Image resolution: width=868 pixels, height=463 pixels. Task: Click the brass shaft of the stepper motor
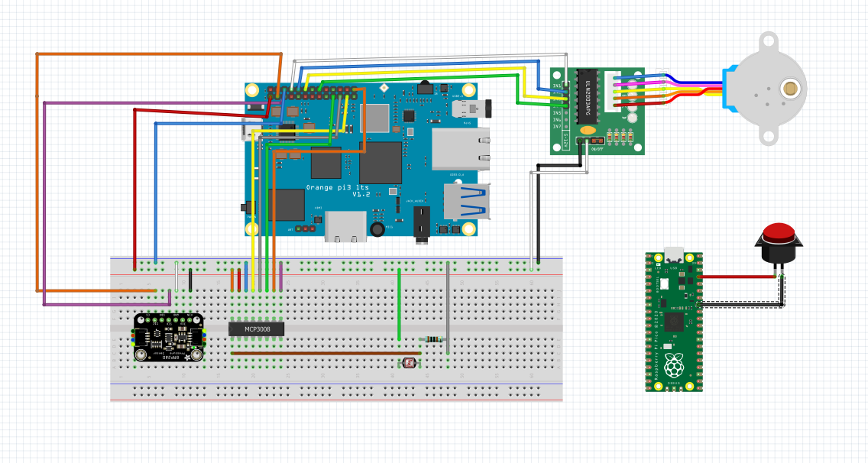coord(791,89)
